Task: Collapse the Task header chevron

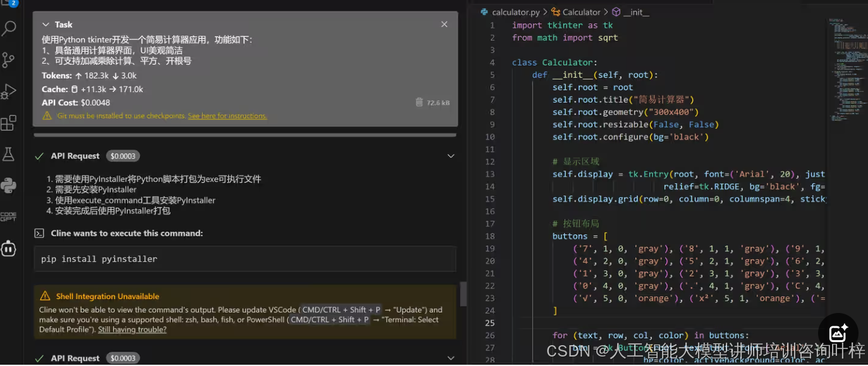Action: (x=45, y=25)
